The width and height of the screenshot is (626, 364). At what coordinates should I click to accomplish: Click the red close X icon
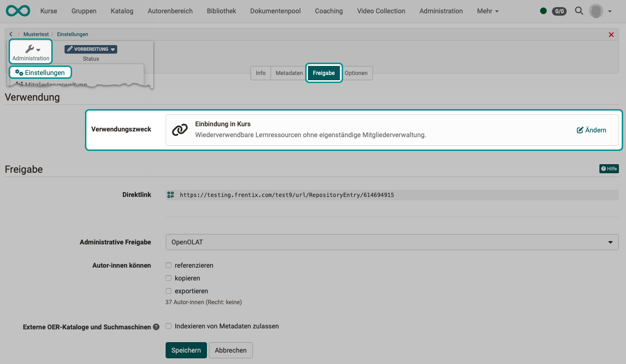coord(611,35)
